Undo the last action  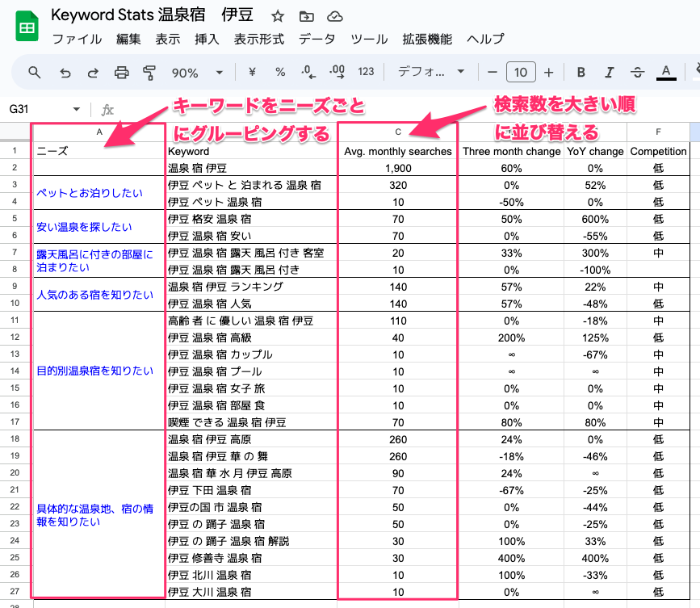click(65, 73)
